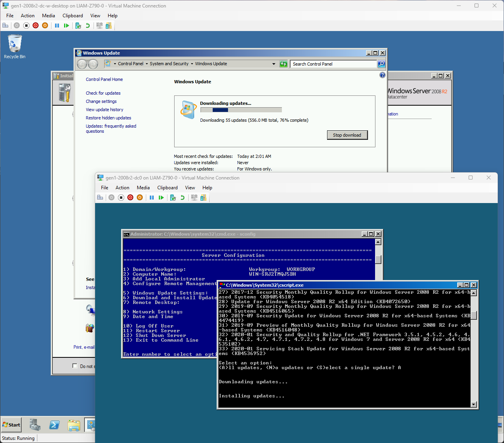Click Change settings link
Screen dimensions: 504x443
click(101, 101)
